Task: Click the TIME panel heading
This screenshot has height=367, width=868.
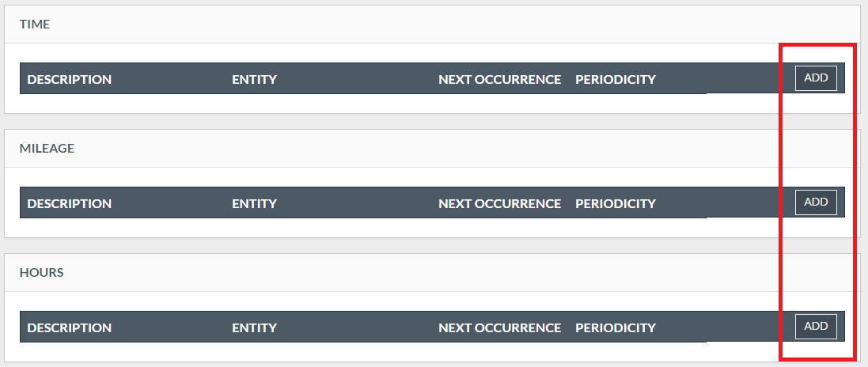Action: (35, 25)
